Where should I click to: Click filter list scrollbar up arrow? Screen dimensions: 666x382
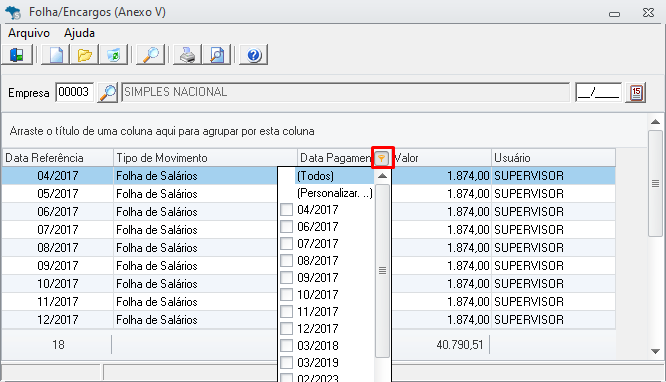pyautogui.click(x=382, y=175)
